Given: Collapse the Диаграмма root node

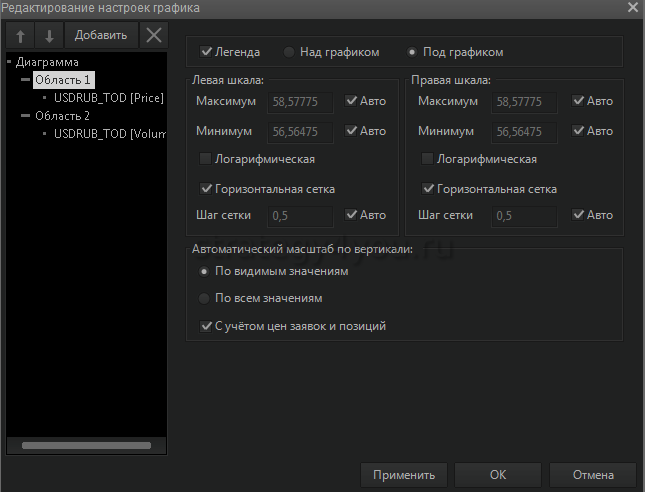Looking at the screenshot, I should [9, 62].
